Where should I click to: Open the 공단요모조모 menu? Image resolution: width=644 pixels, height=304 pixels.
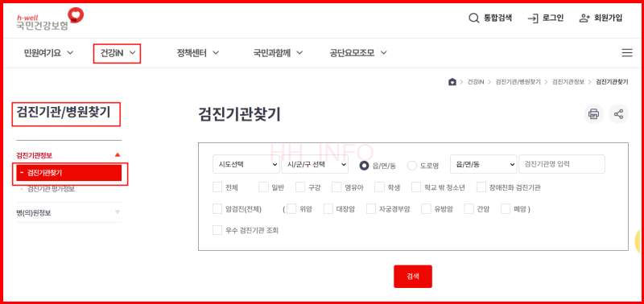pyautogui.click(x=358, y=53)
